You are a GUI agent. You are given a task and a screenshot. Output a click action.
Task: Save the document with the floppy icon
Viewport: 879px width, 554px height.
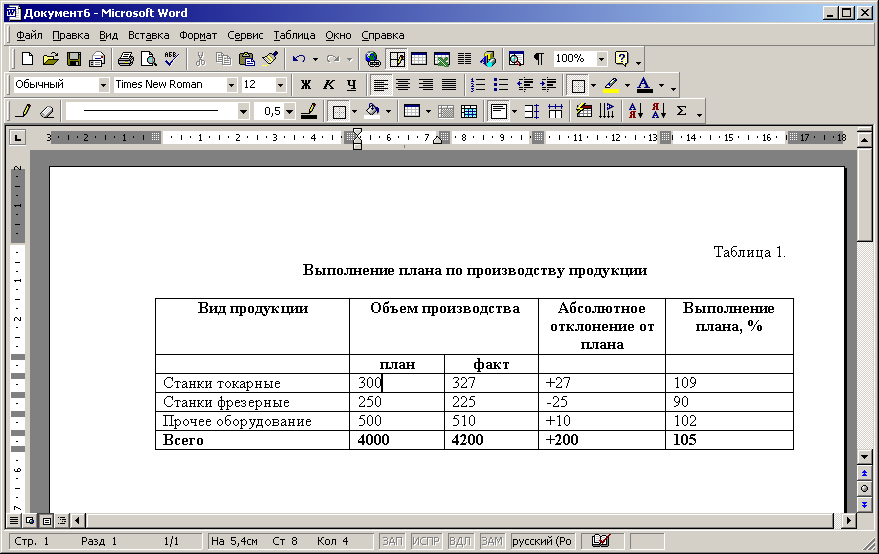[73, 58]
